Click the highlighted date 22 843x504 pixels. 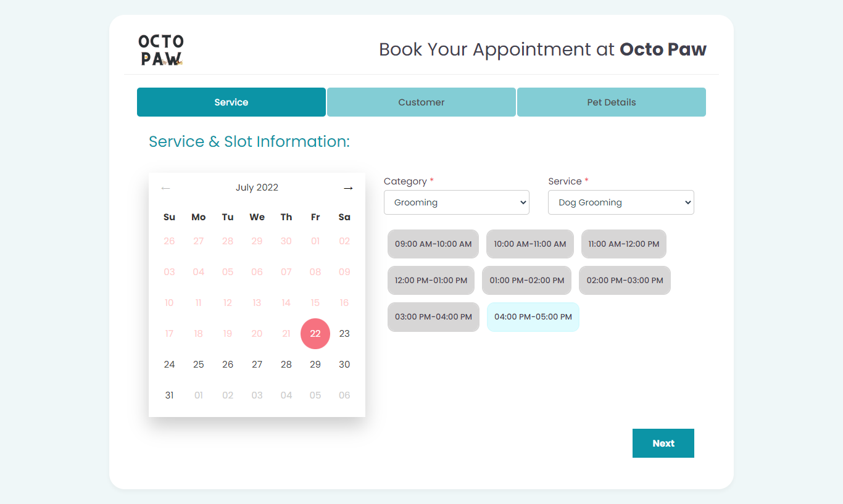click(315, 334)
